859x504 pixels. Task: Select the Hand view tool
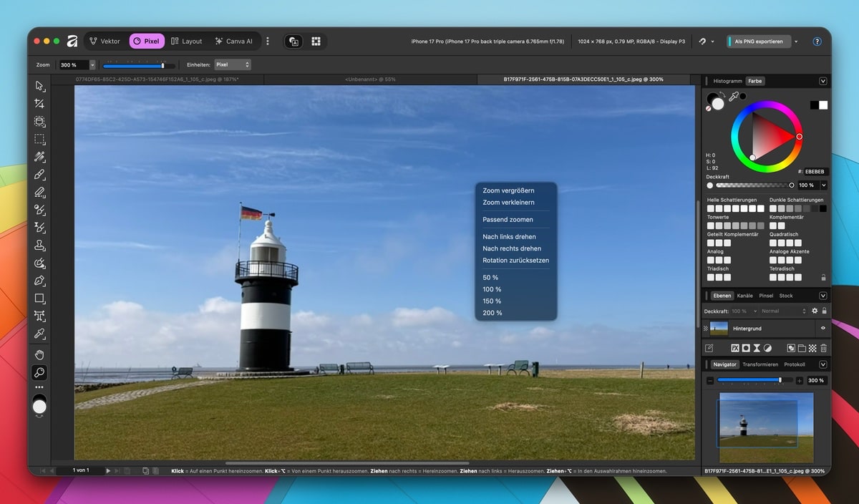(39, 354)
